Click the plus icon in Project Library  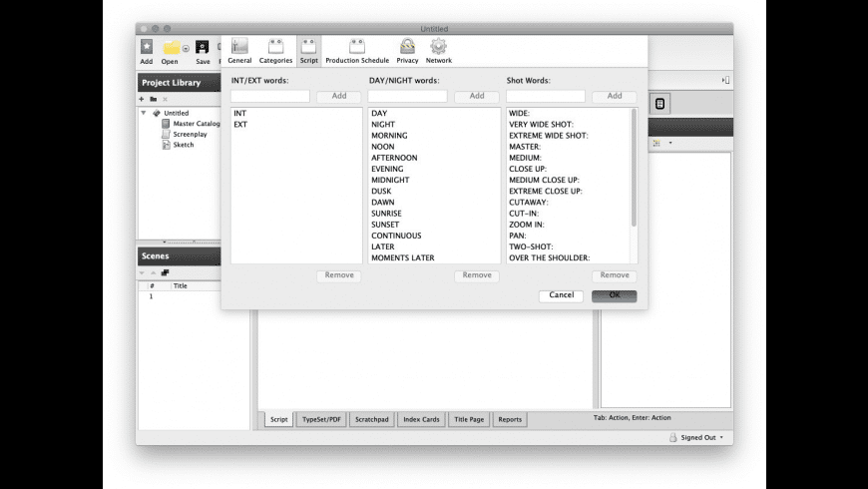(141, 99)
